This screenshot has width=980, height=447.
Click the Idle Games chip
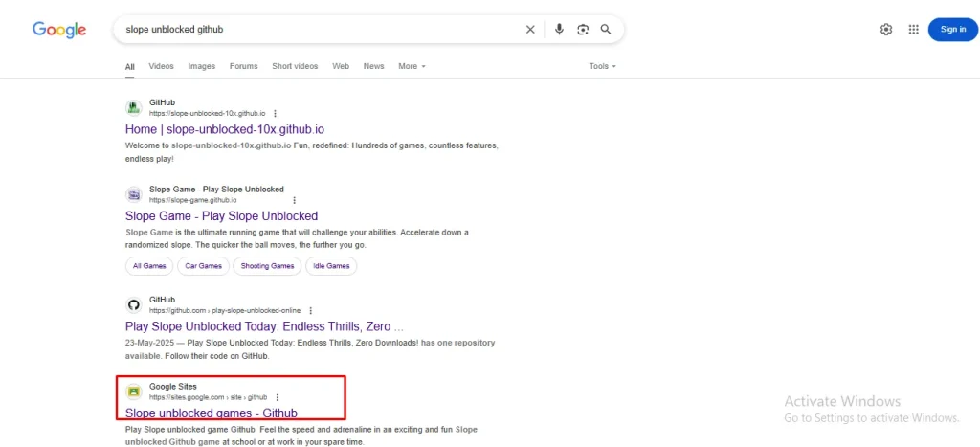[331, 266]
